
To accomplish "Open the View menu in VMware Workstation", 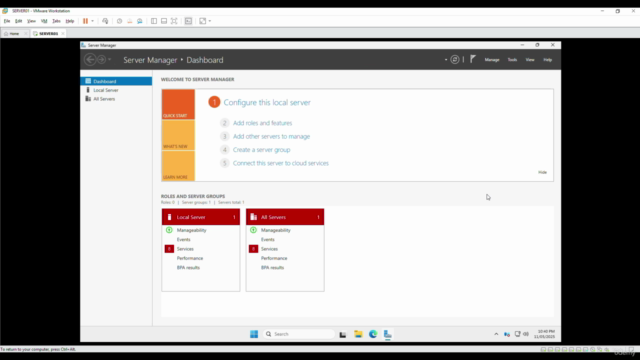I will [31, 21].
